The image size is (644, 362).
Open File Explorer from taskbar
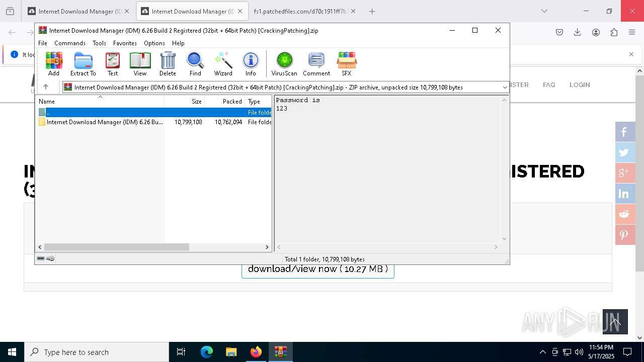(231, 352)
